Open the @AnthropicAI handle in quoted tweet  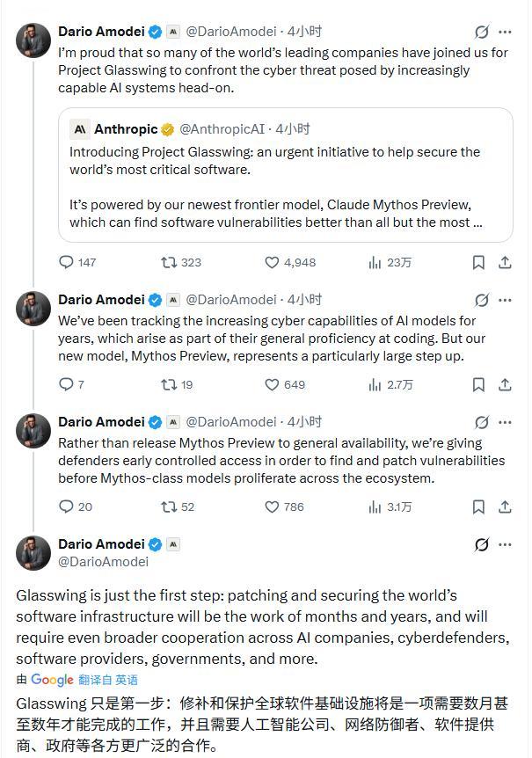tap(219, 129)
